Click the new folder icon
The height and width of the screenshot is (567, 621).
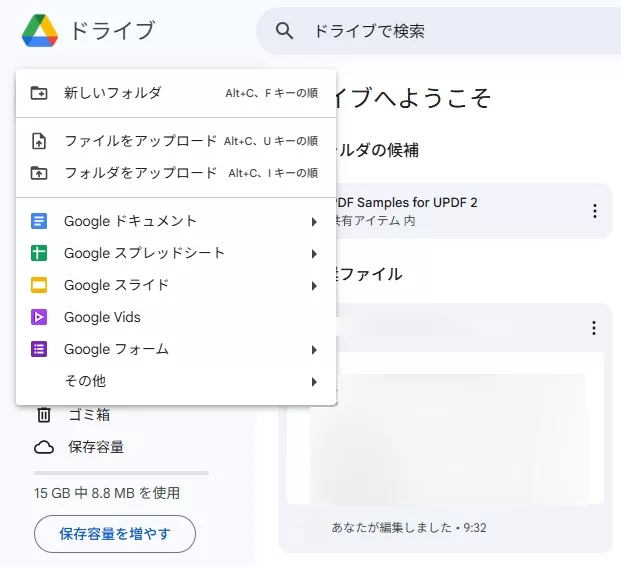tap(39, 93)
